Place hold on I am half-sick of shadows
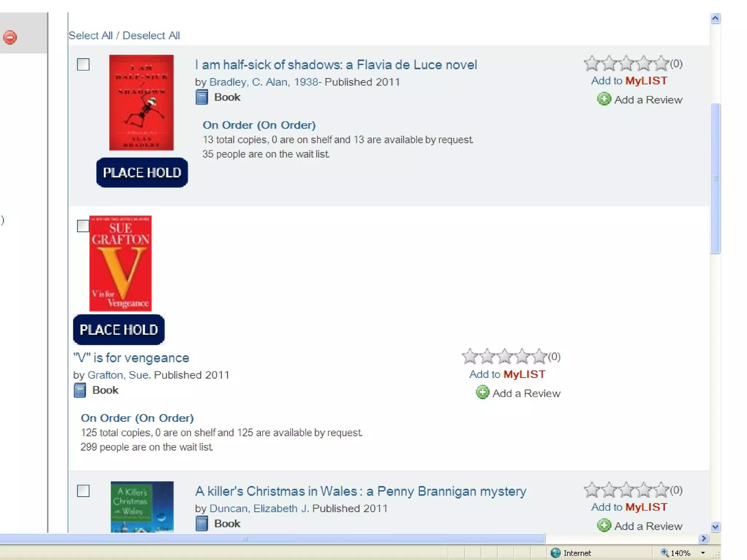Screen dimensions: 747x560 (x=142, y=172)
